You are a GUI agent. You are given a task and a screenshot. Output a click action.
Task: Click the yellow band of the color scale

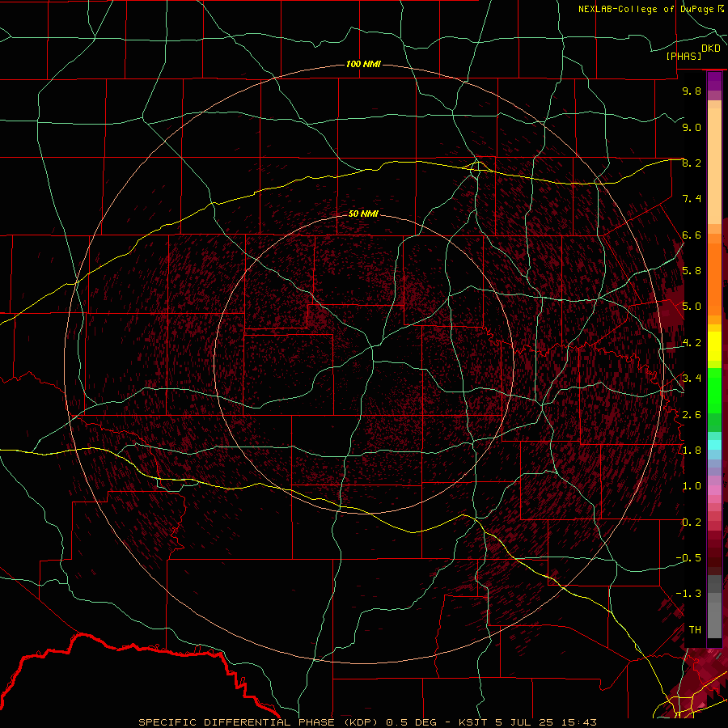(714, 346)
